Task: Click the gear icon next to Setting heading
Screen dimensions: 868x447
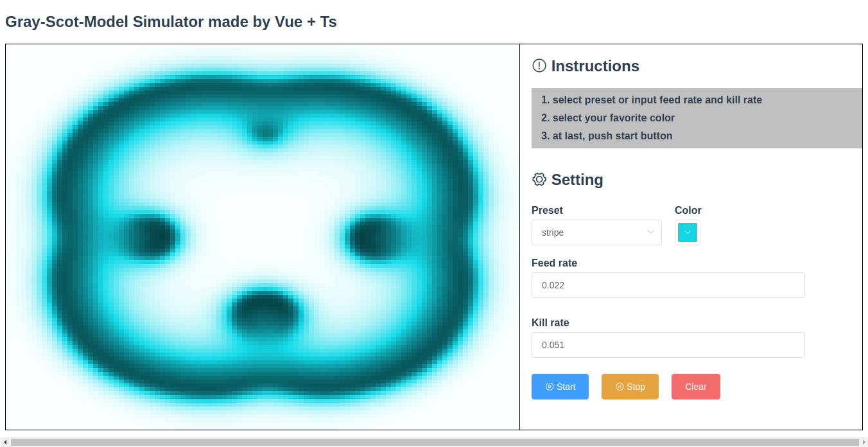Action: click(x=539, y=180)
